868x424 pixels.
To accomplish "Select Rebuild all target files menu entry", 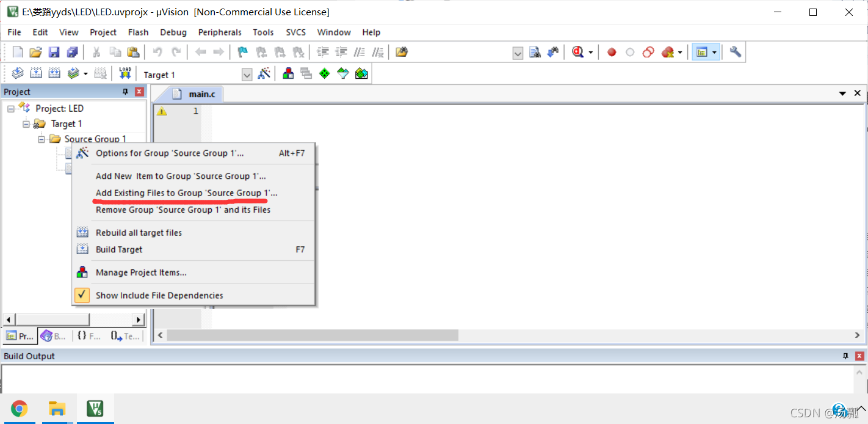I will tap(193, 233).
